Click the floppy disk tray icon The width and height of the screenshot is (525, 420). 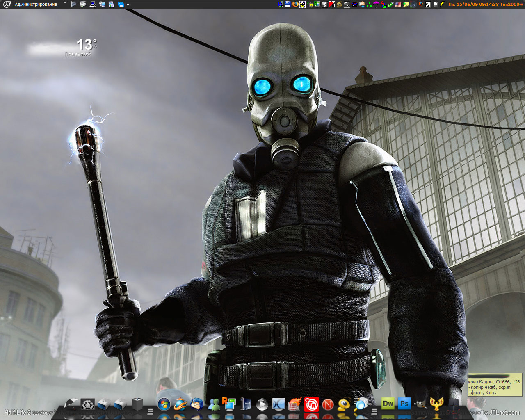click(x=288, y=4)
